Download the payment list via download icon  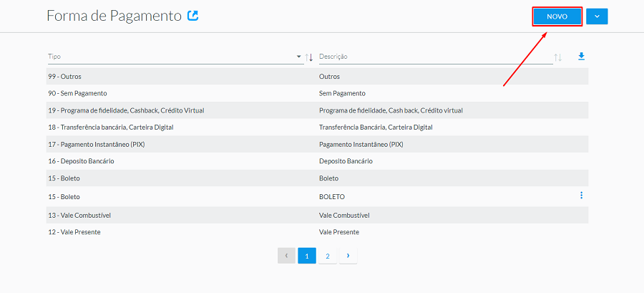point(581,57)
